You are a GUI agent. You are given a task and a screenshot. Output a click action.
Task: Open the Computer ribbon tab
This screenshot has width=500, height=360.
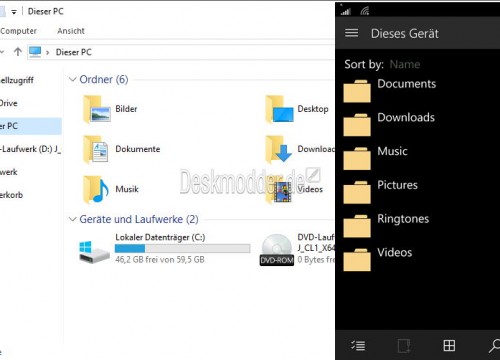18,31
